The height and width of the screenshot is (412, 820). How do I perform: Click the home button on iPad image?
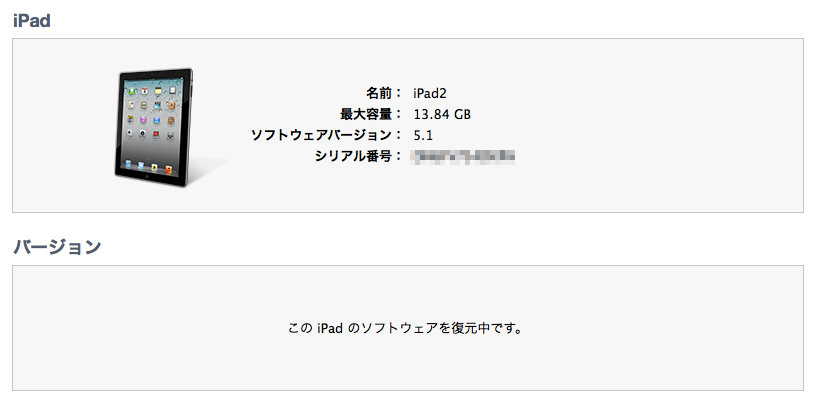tap(147, 178)
